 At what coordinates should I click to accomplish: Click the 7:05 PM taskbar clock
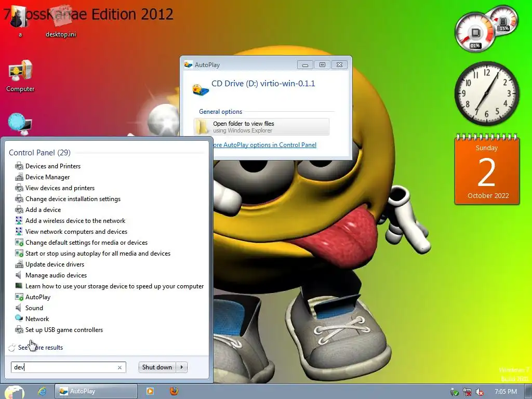[x=506, y=392]
